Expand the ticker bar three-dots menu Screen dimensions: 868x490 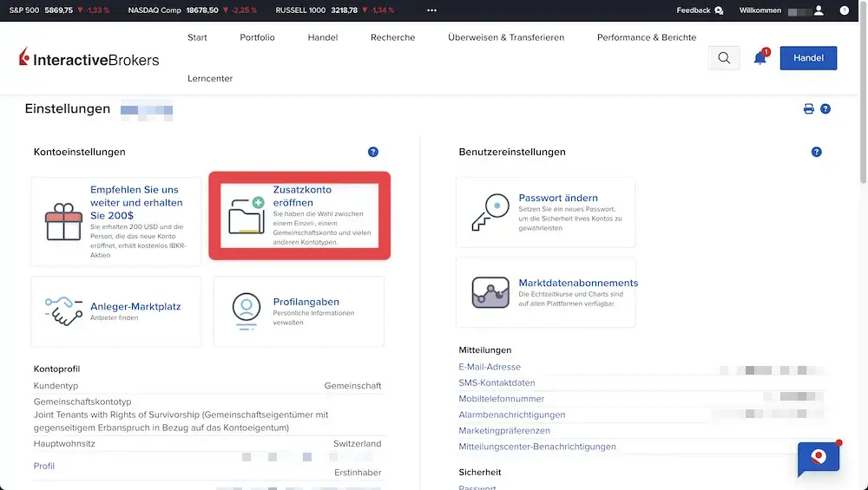tap(431, 10)
